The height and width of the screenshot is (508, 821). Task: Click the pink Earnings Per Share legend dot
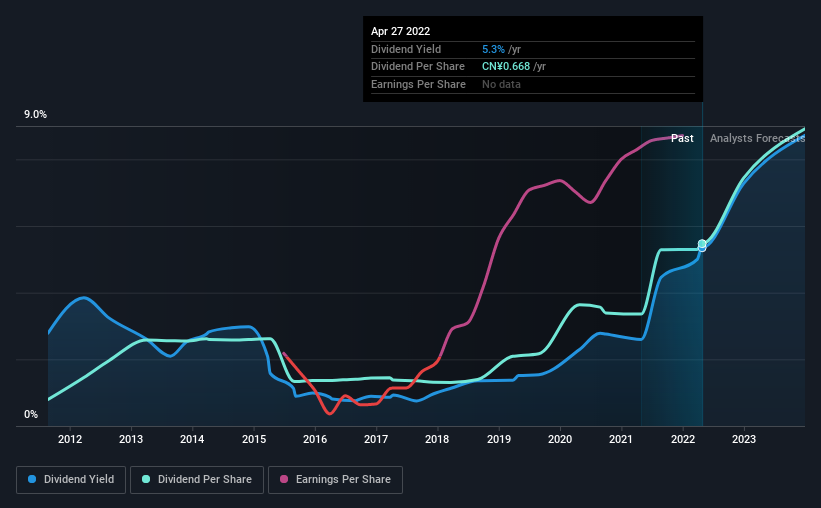(284, 479)
